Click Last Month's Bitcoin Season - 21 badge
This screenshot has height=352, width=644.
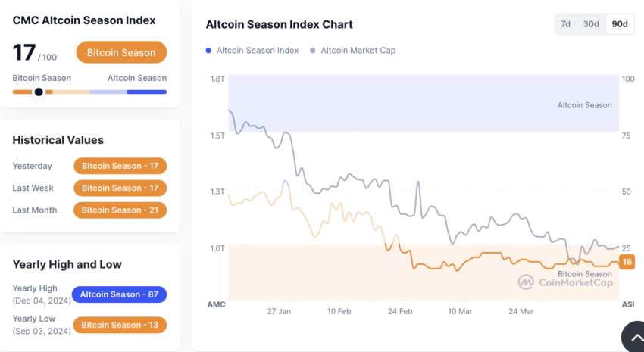click(120, 210)
